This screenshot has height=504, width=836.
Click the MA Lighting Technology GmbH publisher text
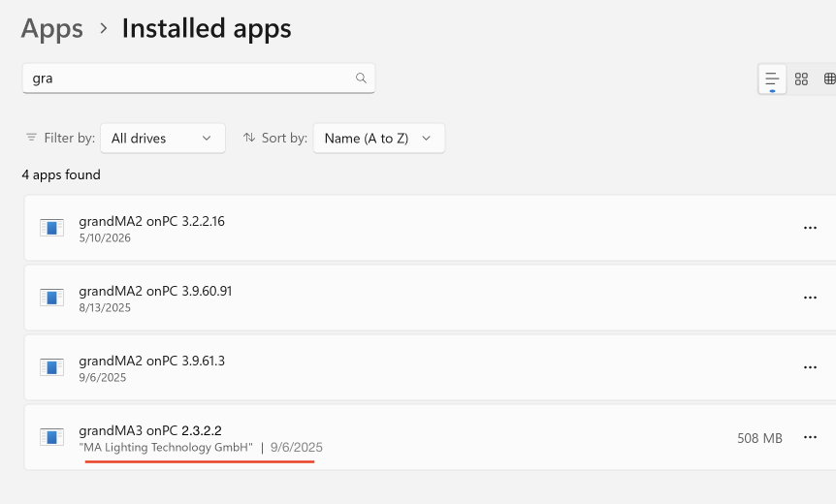(x=166, y=448)
